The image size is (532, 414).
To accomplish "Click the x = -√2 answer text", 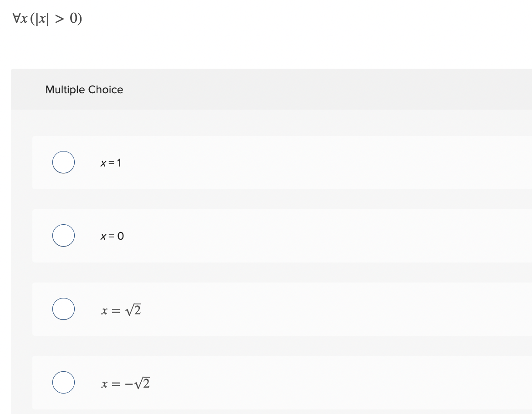I will 125,383.
